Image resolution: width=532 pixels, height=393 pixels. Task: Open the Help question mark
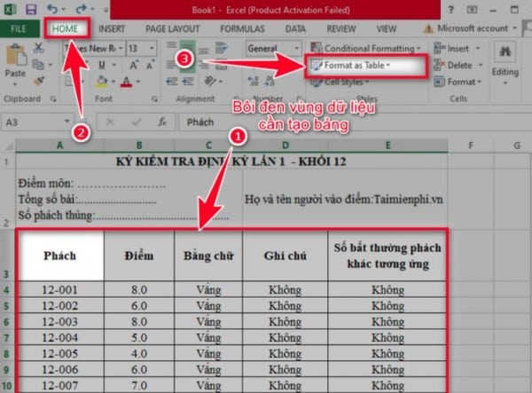pyautogui.click(x=450, y=10)
